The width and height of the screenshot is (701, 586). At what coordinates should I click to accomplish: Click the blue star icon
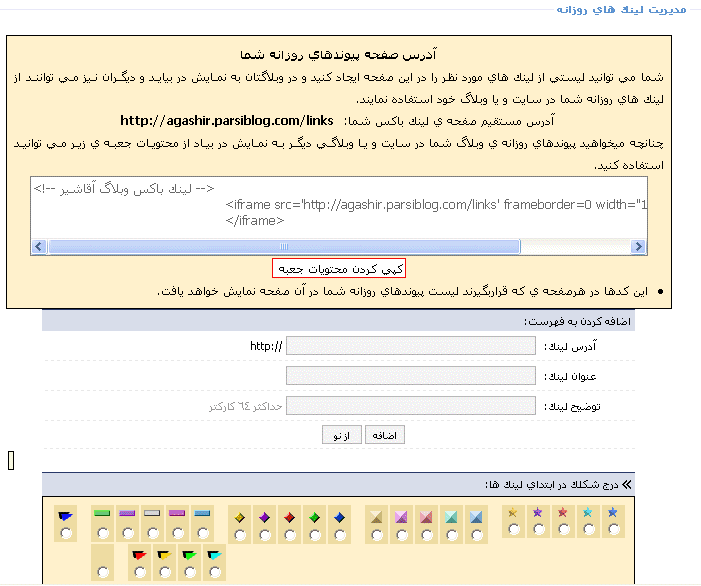(x=612, y=512)
